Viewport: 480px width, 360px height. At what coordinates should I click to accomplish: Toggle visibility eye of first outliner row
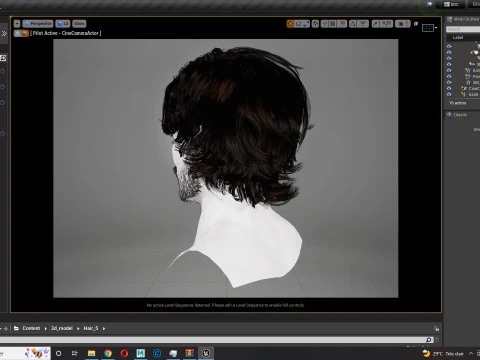449,46
